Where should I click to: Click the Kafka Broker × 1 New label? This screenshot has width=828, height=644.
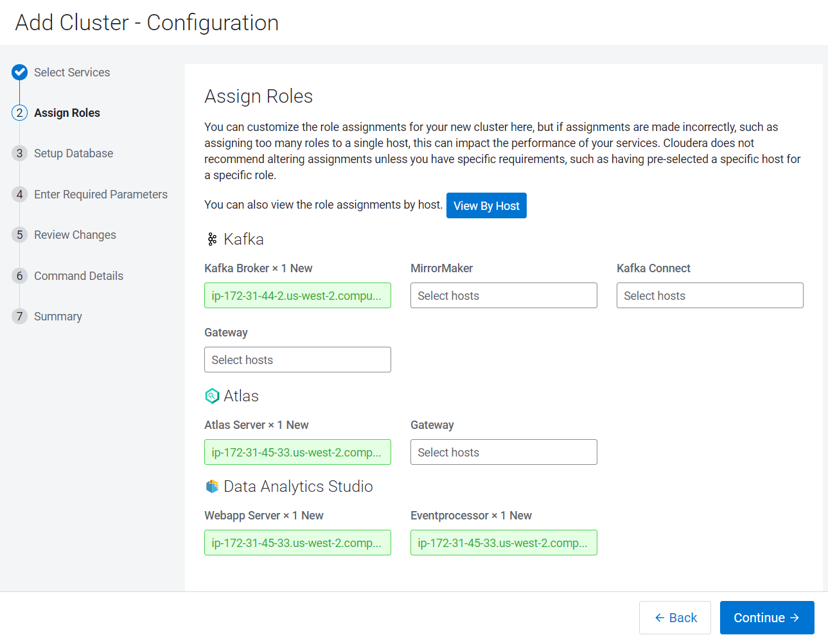258,268
